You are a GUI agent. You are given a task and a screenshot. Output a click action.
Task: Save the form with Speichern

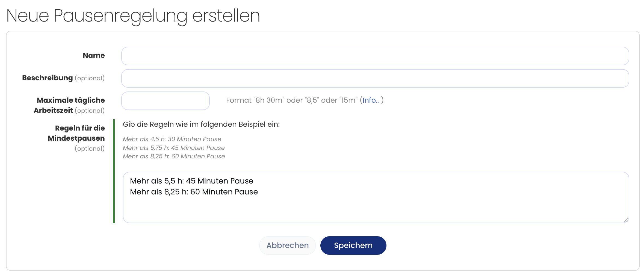[353, 245]
